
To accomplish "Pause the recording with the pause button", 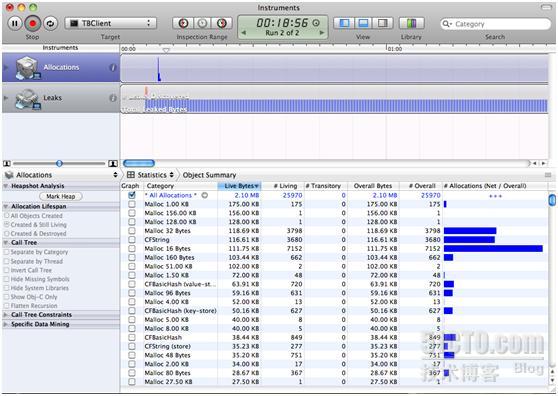I will 15,23.
